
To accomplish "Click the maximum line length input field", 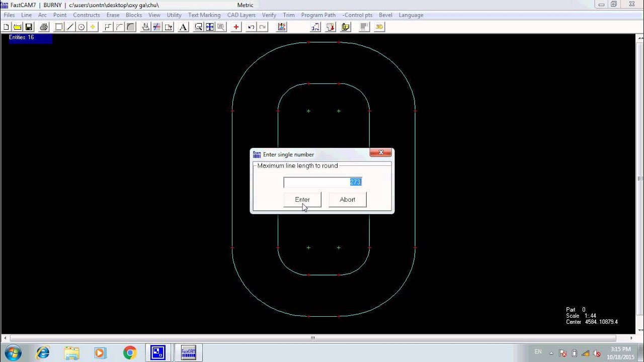I will point(323,183).
